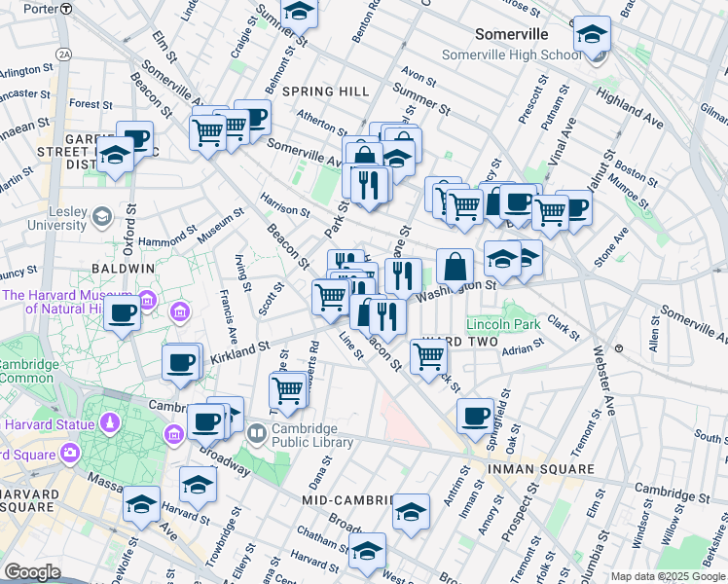Open the school marker on Massachusetts Ave near Harvard Square
This screenshot has width=728, height=584.
(141, 505)
